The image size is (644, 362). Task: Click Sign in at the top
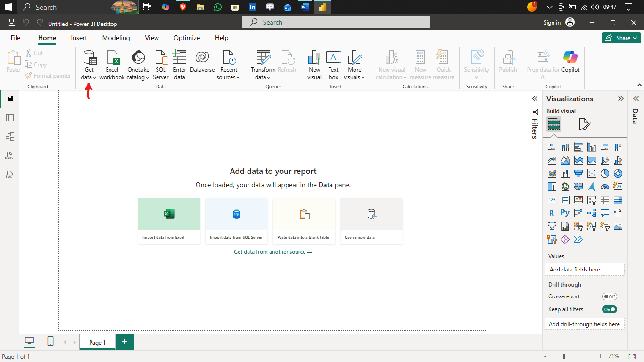[x=552, y=23]
